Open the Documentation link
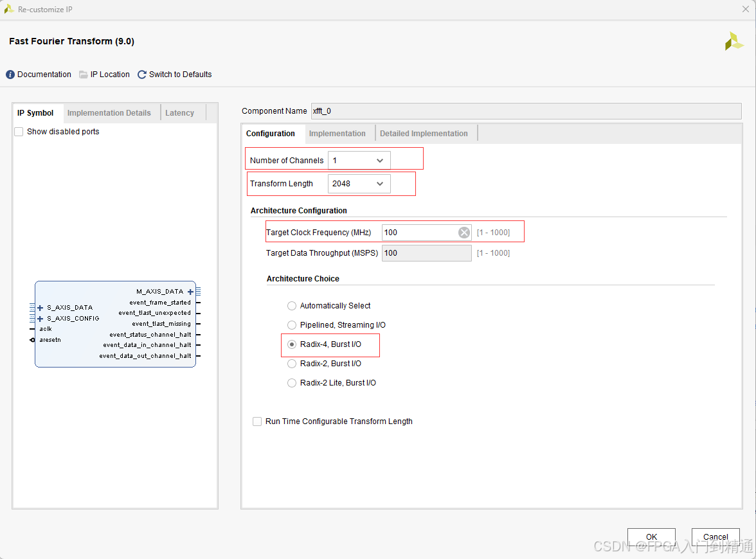 (x=44, y=75)
